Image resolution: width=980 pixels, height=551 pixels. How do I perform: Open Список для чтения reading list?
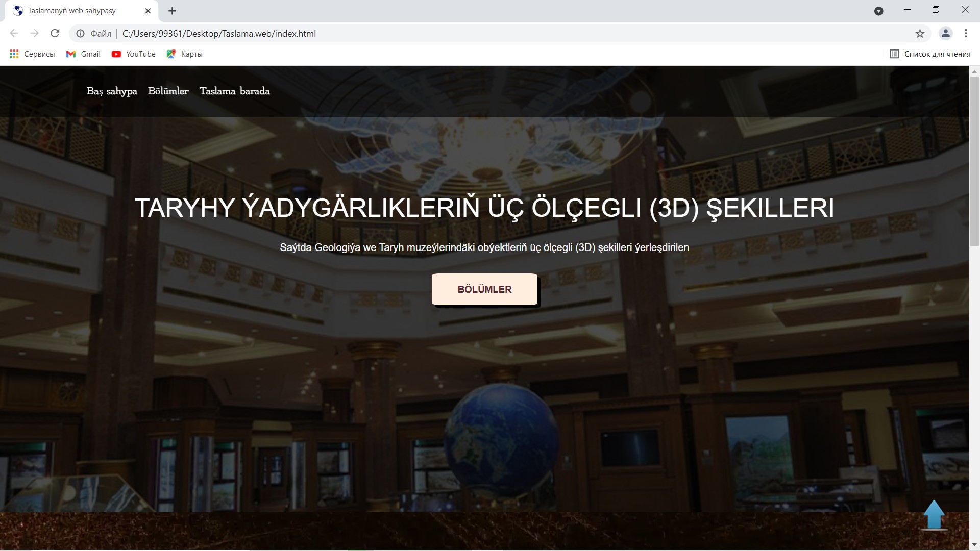(x=930, y=54)
